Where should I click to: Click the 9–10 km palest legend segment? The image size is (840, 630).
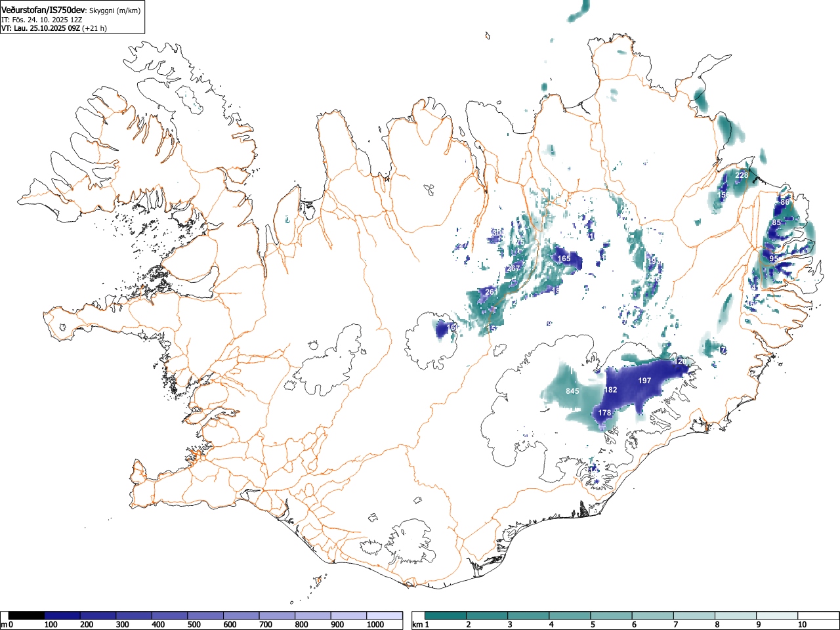[x=777, y=616]
